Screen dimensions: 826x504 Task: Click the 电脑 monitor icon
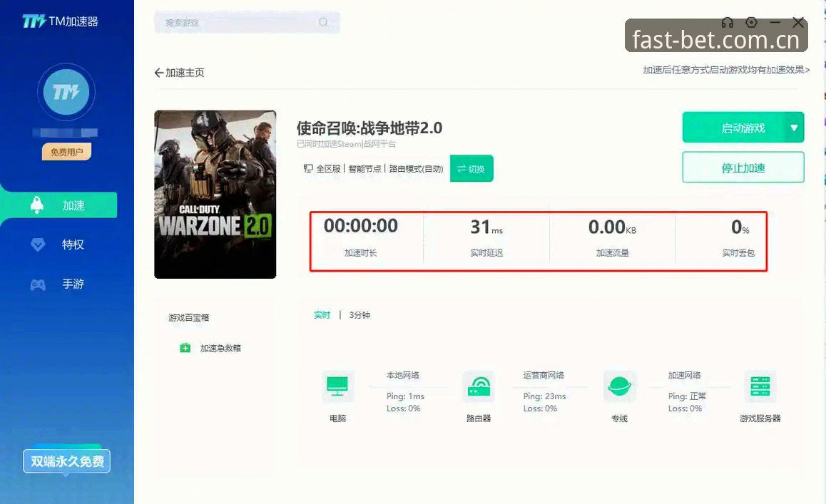[x=337, y=386]
